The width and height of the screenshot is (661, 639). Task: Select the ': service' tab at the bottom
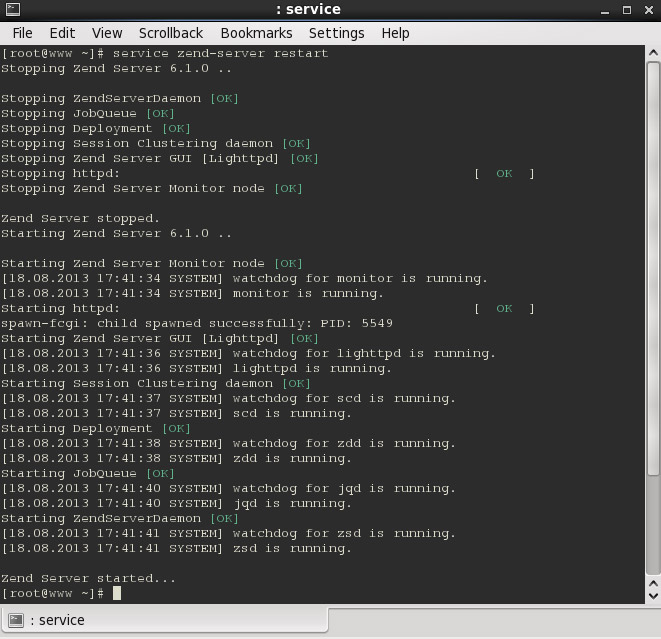pos(164,620)
